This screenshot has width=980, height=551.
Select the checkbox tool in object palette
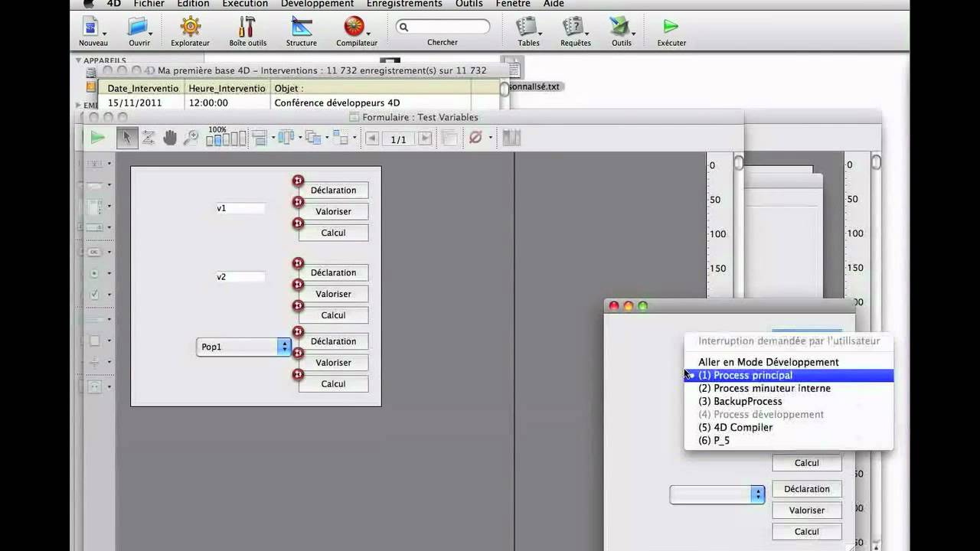click(x=94, y=295)
